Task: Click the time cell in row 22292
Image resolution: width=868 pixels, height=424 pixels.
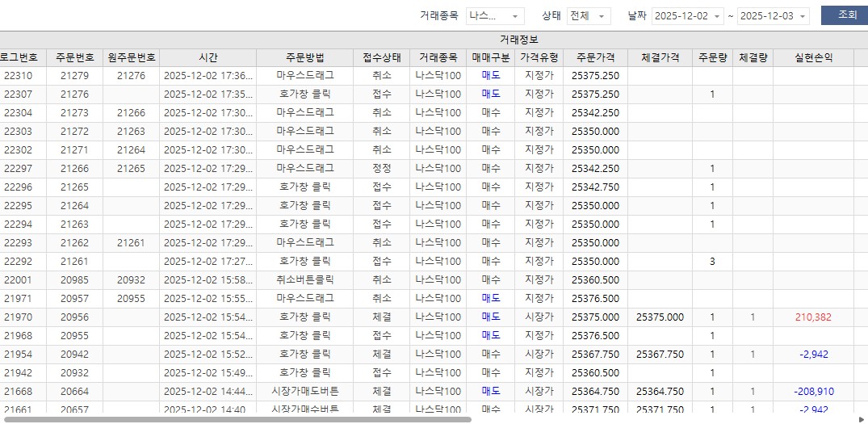Action: (208, 261)
